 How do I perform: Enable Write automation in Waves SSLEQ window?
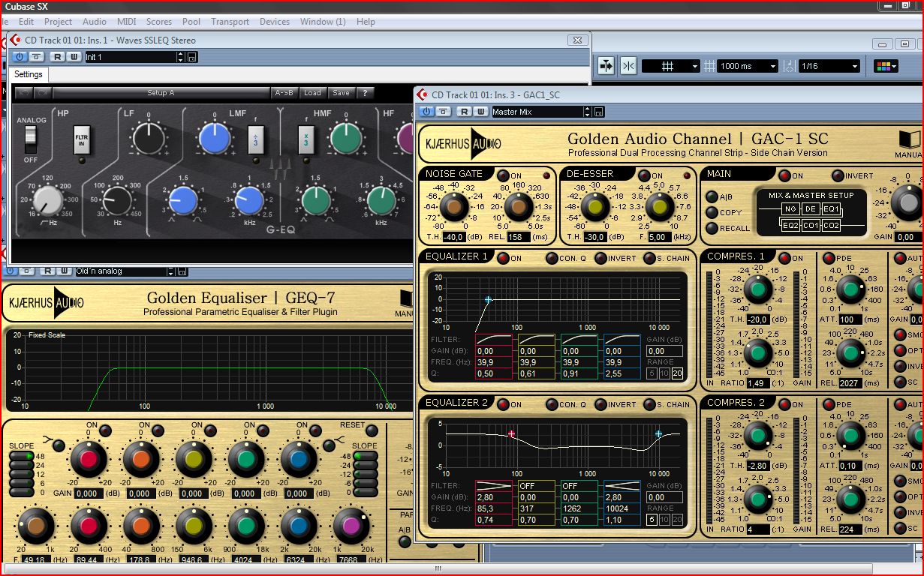tap(73, 57)
